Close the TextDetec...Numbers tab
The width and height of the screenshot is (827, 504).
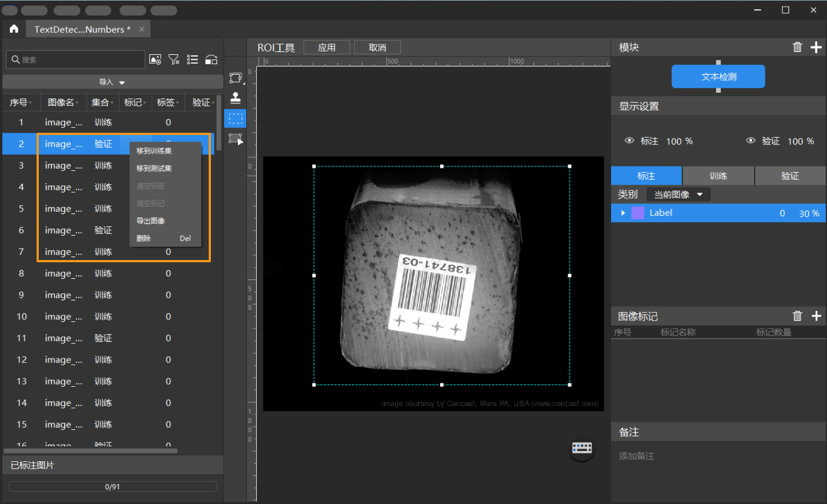coord(142,29)
